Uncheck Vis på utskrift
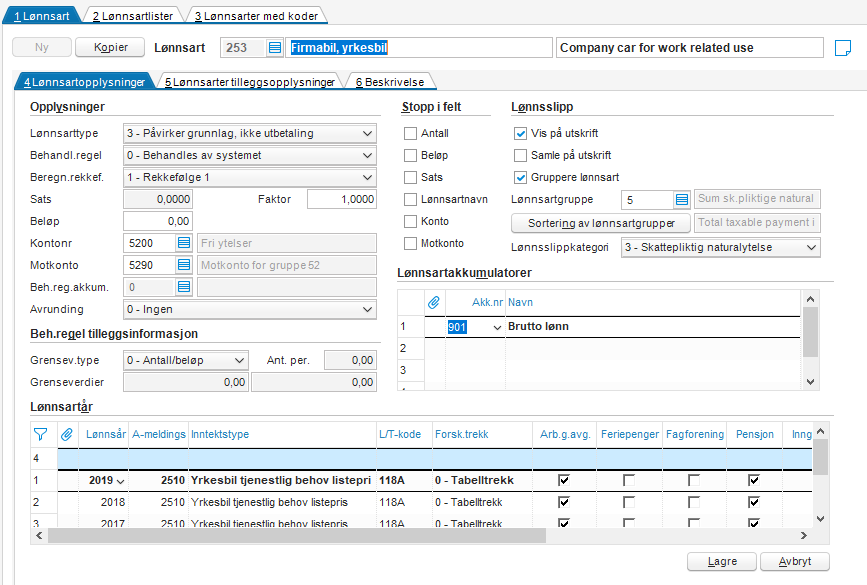The width and height of the screenshot is (867, 585). [520, 134]
